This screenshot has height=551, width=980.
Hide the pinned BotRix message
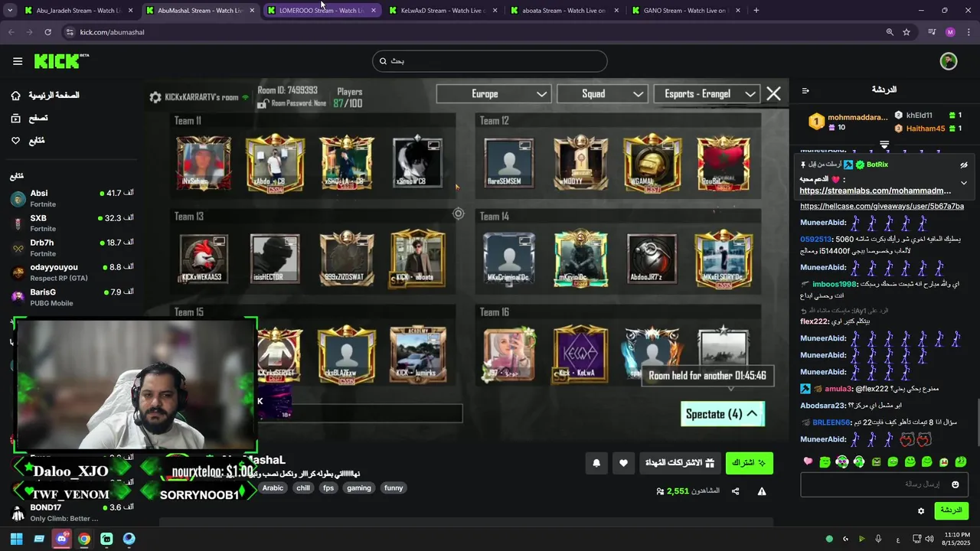pyautogui.click(x=964, y=165)
